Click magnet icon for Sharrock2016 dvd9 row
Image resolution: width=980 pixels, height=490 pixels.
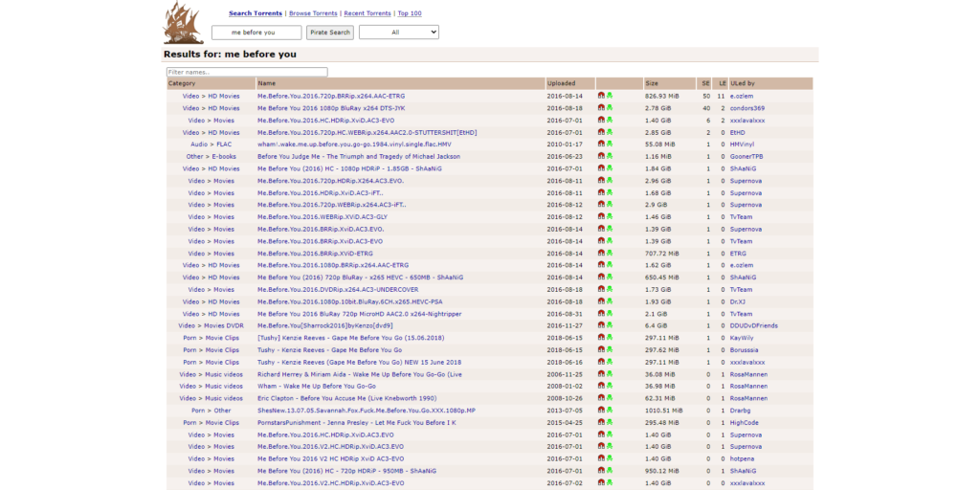601,325
